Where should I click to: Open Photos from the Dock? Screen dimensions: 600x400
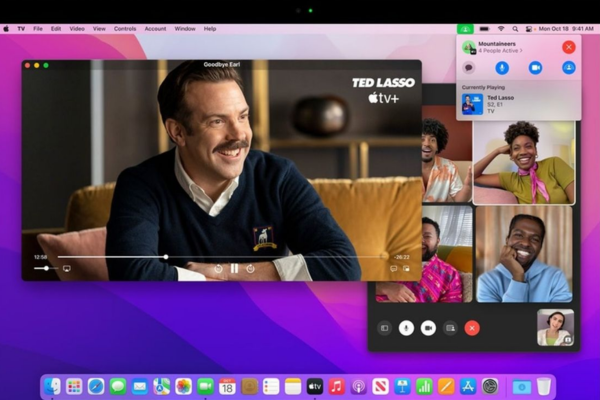184,387
